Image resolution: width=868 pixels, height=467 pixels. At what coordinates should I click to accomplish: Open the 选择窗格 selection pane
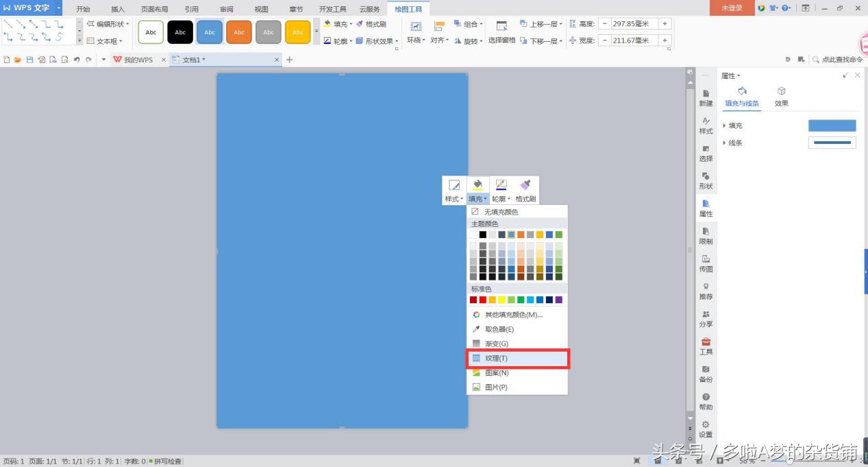point(501,32)
